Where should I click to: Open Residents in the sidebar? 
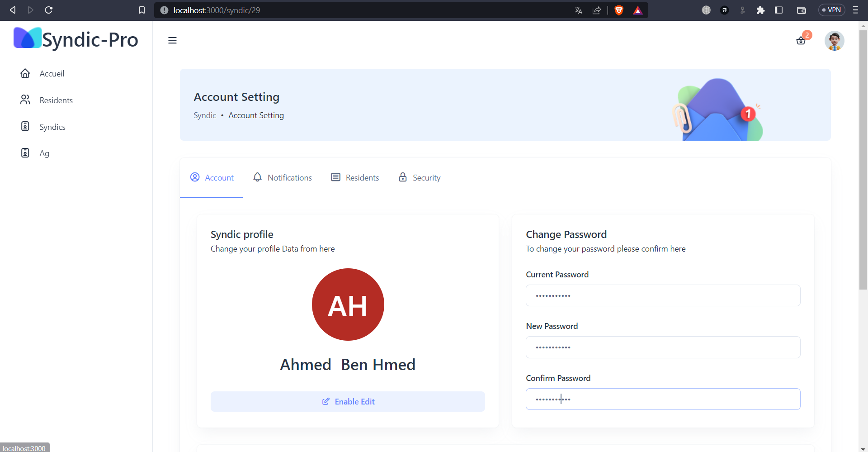[56, 100]
